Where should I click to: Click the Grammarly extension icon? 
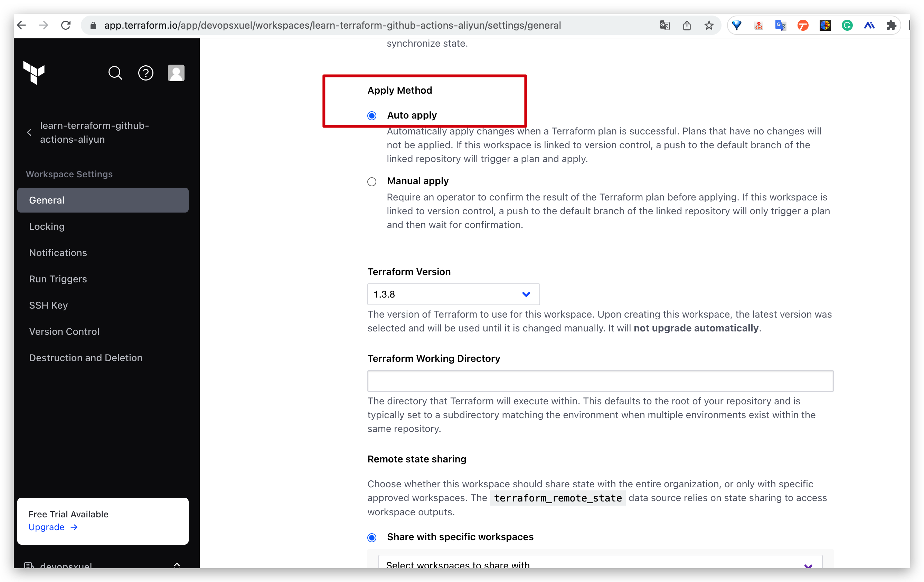pos(847,25)
